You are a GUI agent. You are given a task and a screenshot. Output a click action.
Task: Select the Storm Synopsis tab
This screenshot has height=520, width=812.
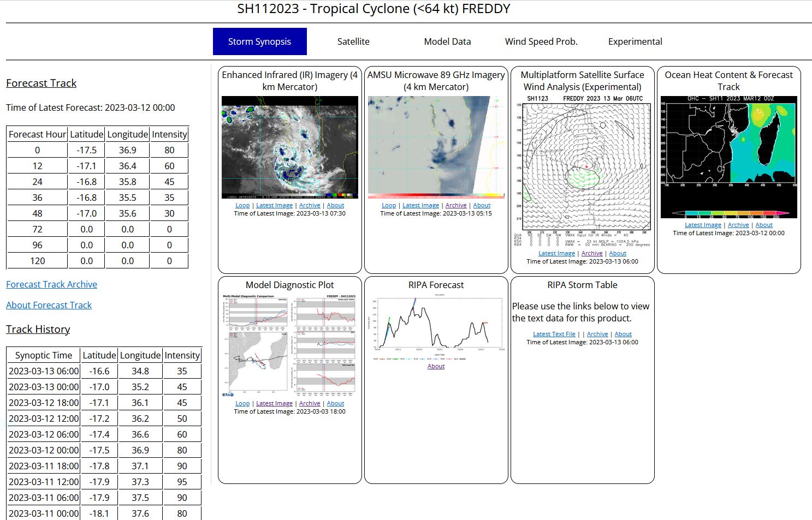click(259, 41)
